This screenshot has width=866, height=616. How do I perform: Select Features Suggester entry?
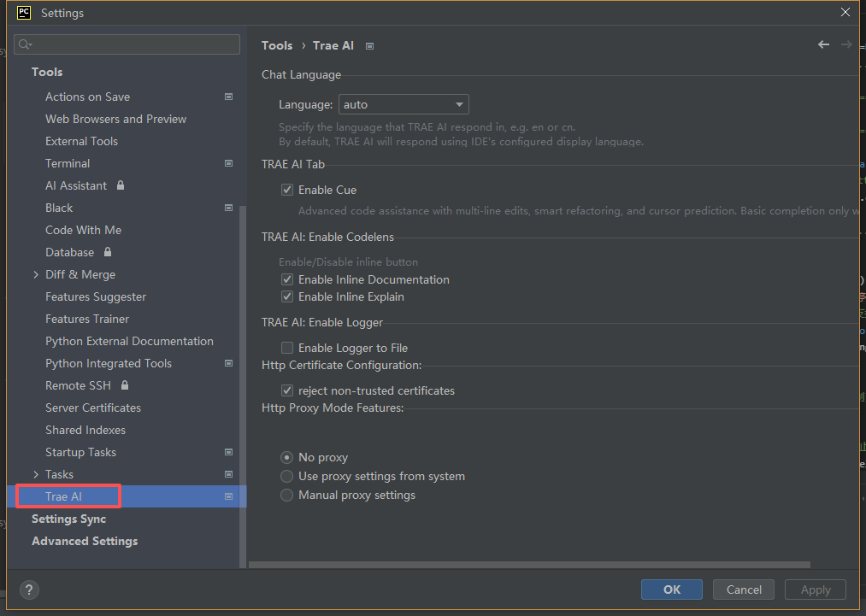(96, 297)
